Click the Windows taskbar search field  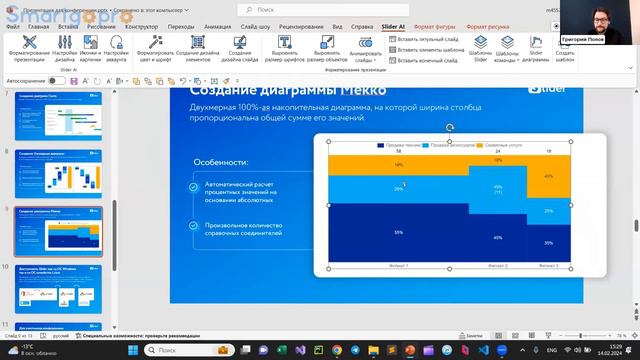click(189, 350)
